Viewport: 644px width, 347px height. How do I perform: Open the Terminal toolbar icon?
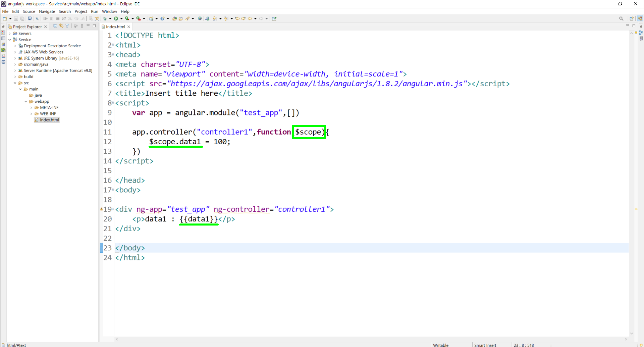pyautogui.click(x=30, y=18)
